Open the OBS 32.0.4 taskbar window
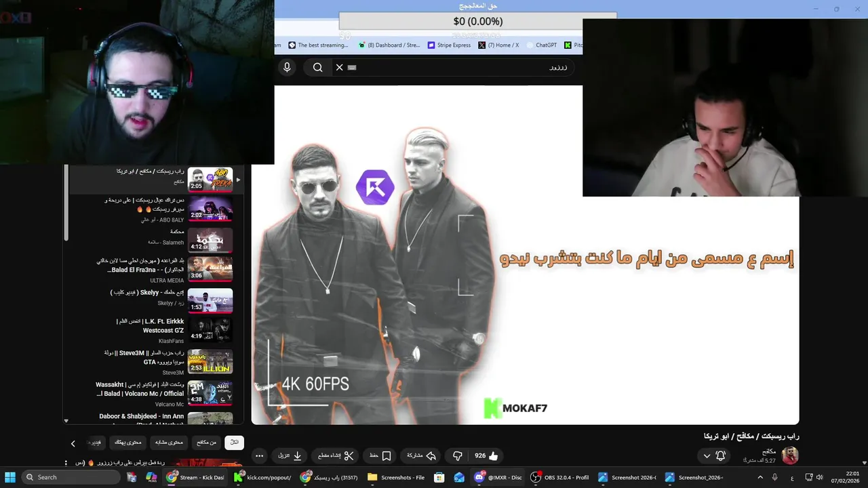 coord(560,477)
